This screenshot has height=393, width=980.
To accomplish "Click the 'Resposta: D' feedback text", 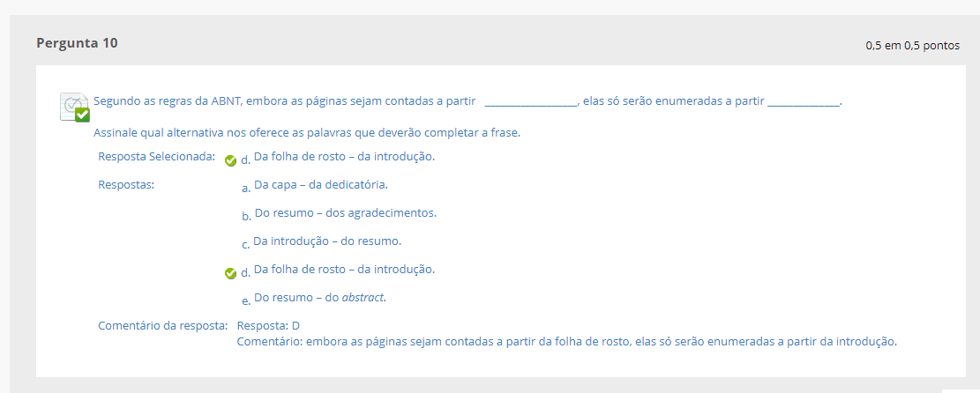I will tap(268, 326).
